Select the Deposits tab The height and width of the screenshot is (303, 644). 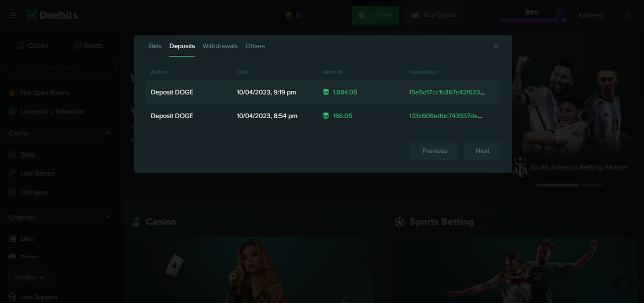pos(182,46)
